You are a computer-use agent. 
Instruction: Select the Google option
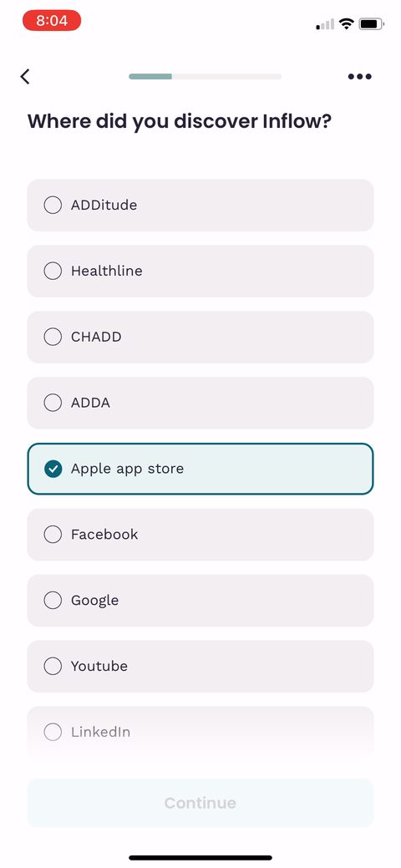[x=200, y=600]
